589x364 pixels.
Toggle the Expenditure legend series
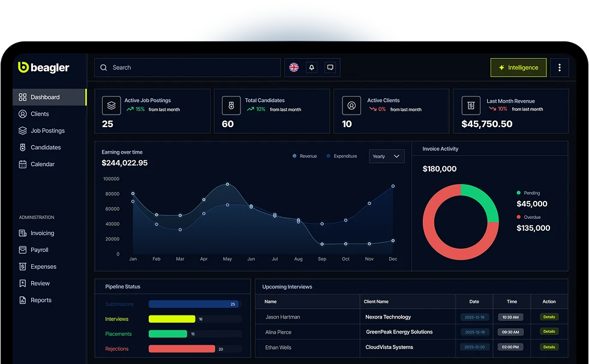tap(342, 157)
